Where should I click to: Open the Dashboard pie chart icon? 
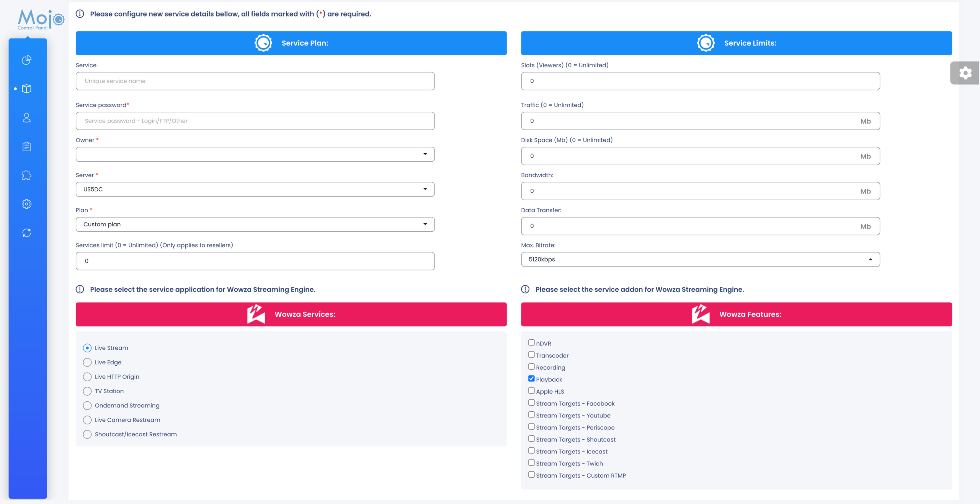[x=26, y=60]
